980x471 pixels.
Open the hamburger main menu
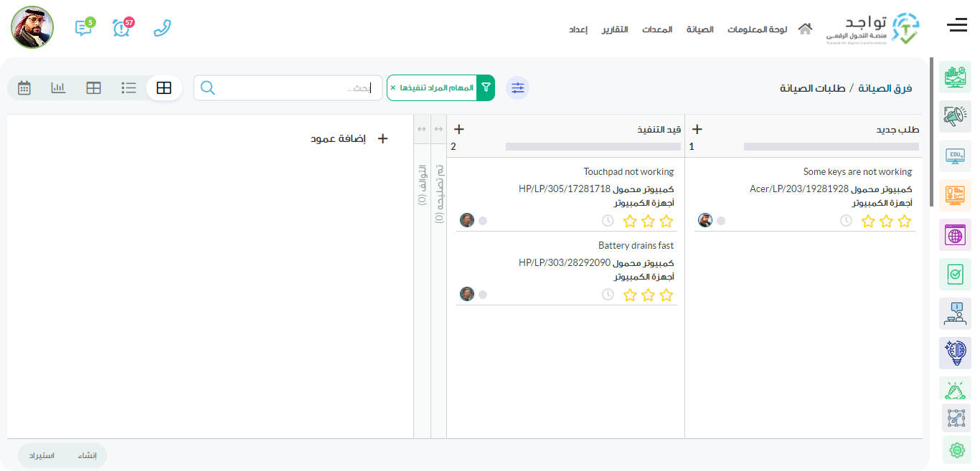[x=957, y=26]
